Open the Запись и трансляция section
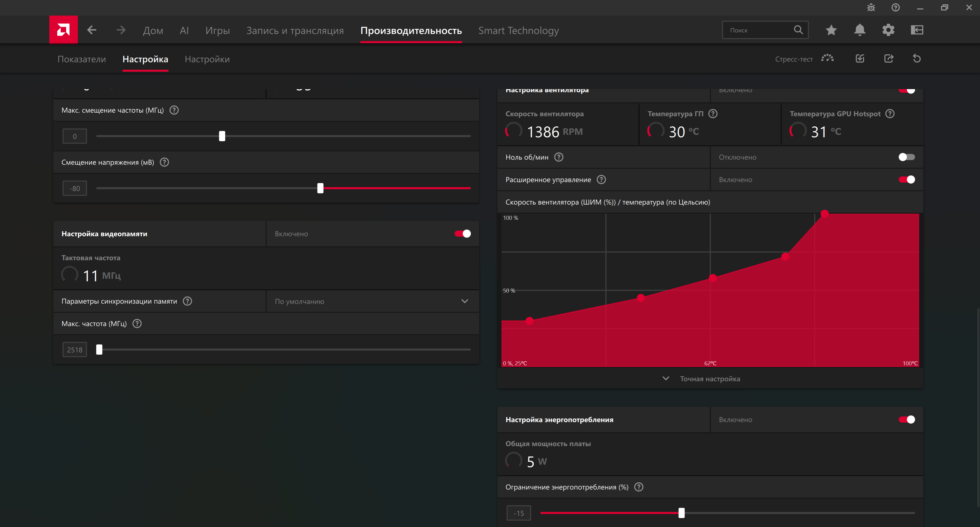 point(295,30)
